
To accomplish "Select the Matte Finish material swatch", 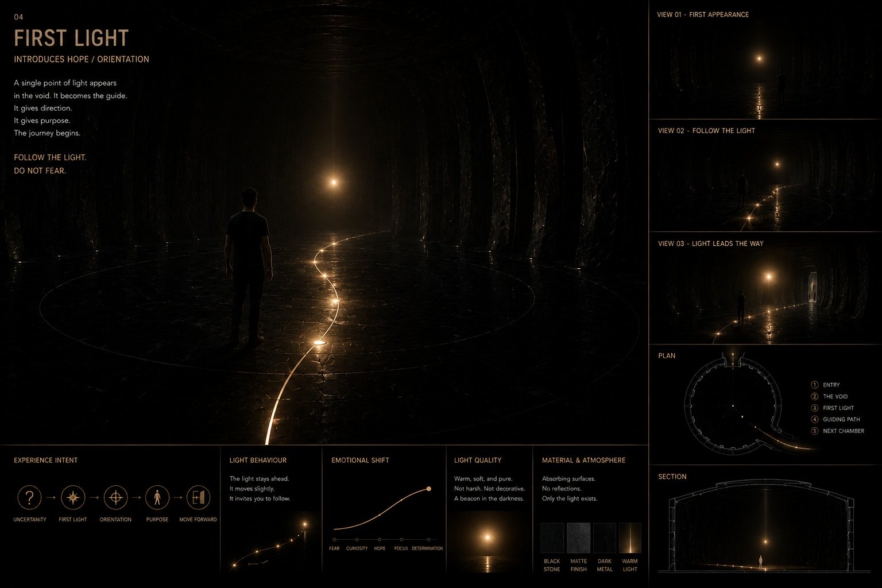I will point(578,538).
